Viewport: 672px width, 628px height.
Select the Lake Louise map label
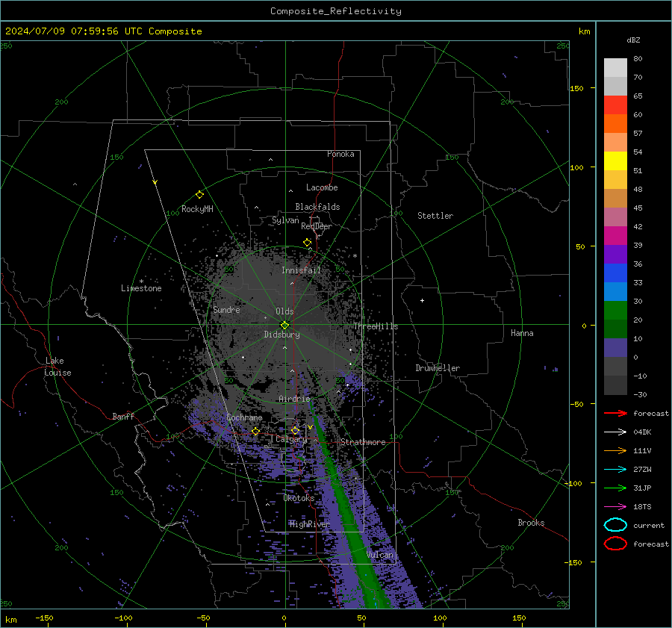[x=57, y=367]
